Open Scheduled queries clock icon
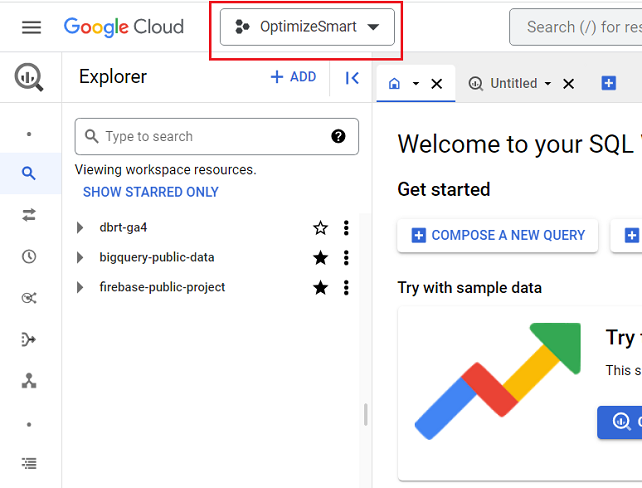 pyautogui.click(x=29, y=257)
